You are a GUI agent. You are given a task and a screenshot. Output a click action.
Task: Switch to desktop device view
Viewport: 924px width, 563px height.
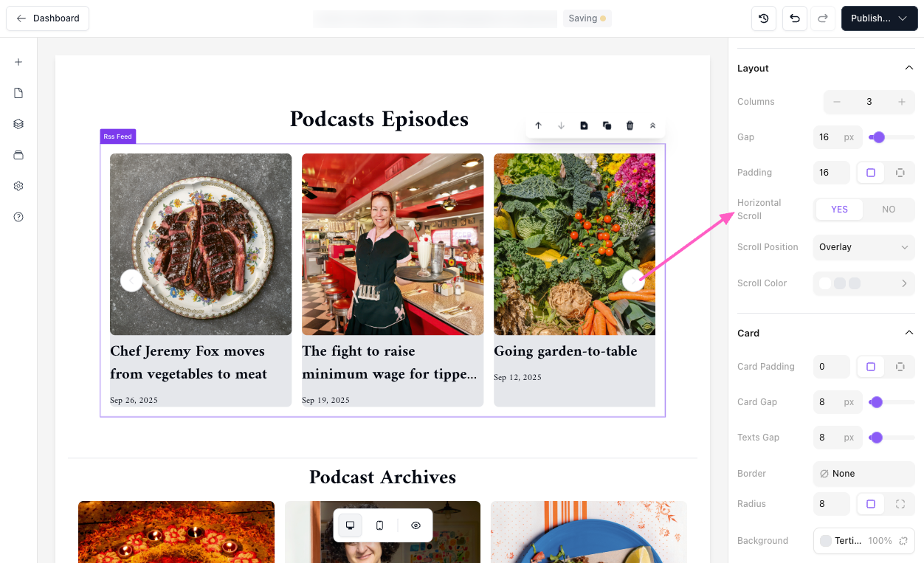[350, 525]
